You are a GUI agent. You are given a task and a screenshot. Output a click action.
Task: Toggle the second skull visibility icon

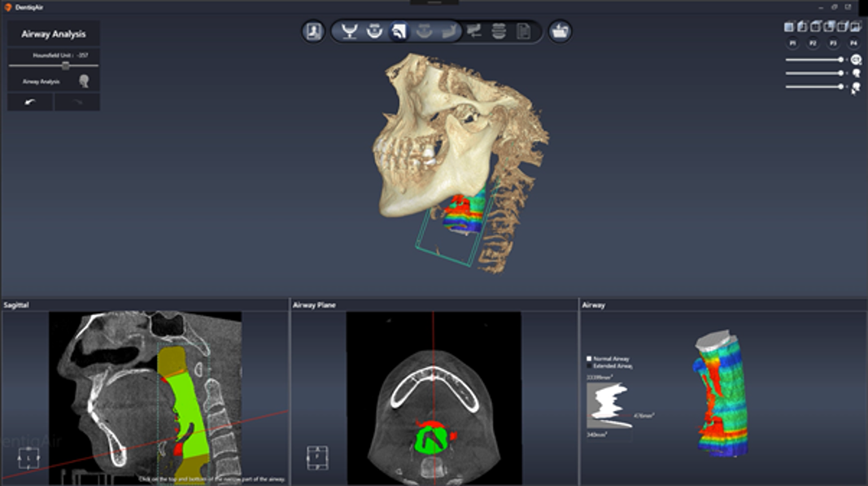[x=856, y=73]
